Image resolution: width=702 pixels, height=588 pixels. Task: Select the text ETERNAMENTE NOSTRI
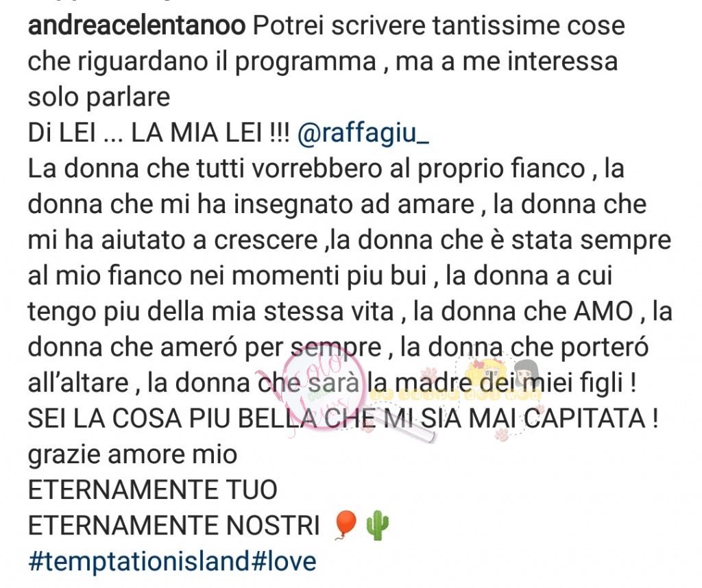[173, 526]
